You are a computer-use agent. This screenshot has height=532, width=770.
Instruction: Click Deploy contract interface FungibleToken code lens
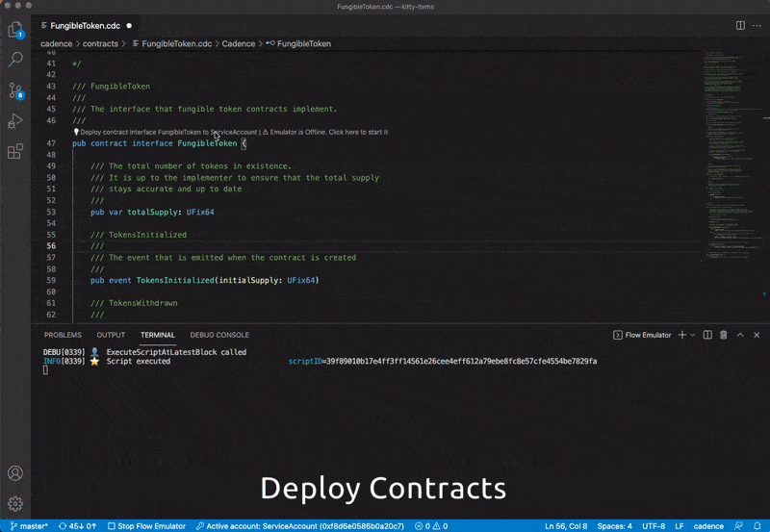[168, 132]
